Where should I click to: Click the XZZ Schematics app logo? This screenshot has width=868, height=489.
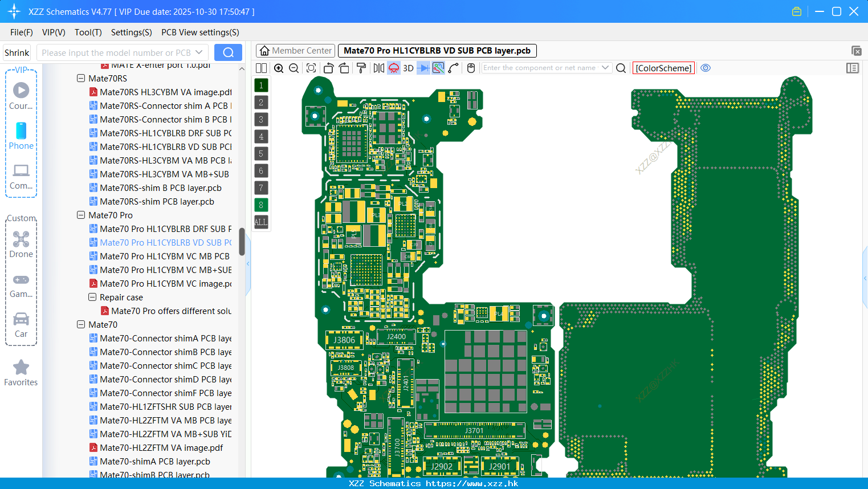coord(14,11)
